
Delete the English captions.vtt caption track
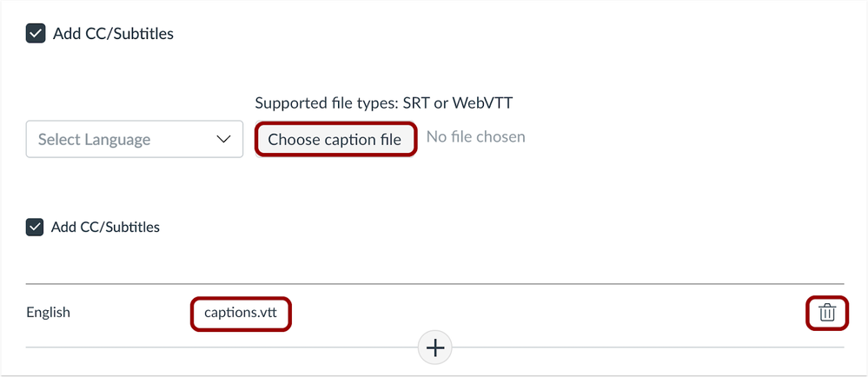coord(826,313)
